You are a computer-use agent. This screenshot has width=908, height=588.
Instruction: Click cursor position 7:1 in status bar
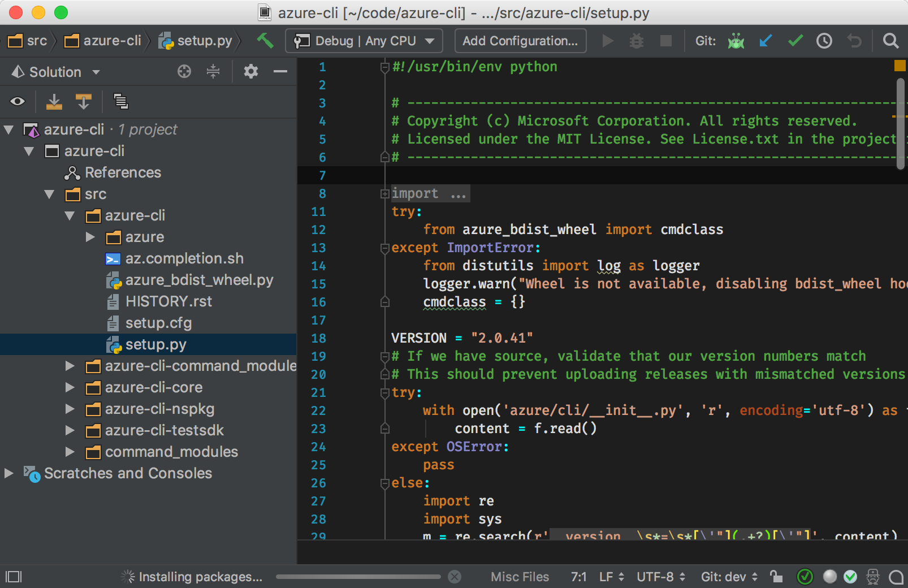pyautogui.click(x=578, y=577)
